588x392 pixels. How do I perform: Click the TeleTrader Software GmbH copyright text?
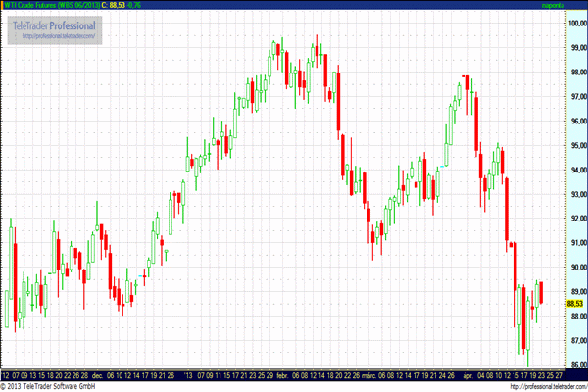(x=49, y=386)
